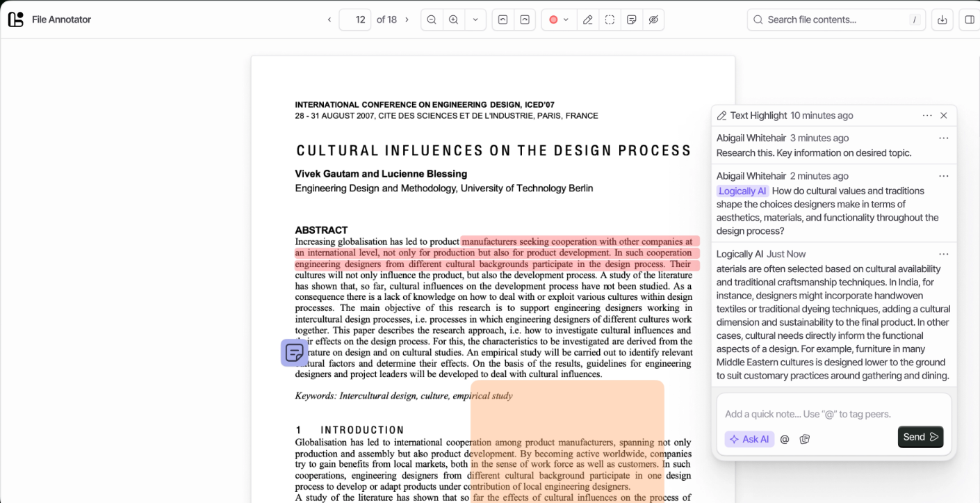Rotate the page clockwise
The height and width of the screenshot is (503, 980).
525,19
